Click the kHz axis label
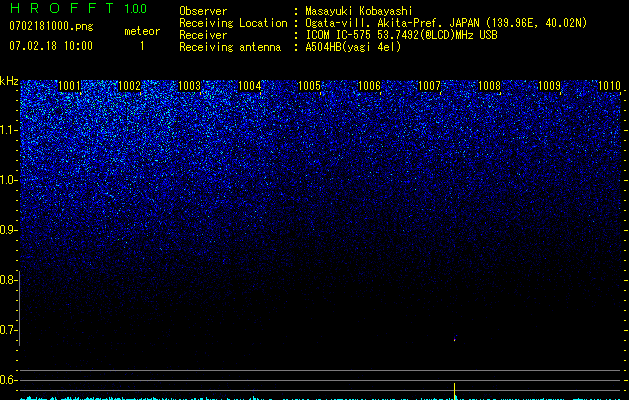 click(x=9, y=81)
